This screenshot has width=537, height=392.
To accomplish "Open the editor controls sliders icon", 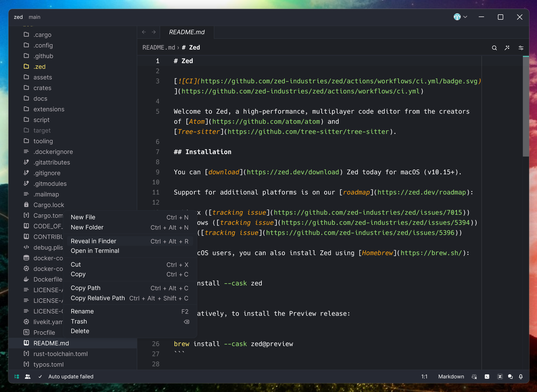I will (x=521, y=48).
